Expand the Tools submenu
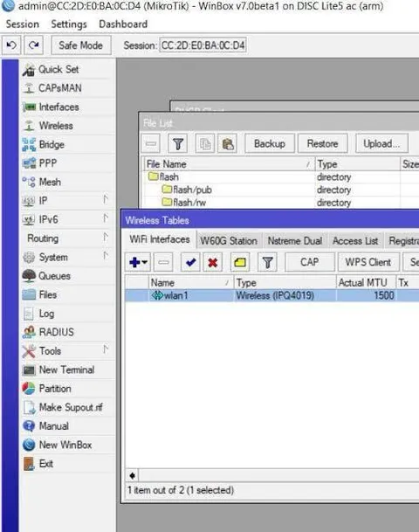Screen dimensions: 419x532 (x=67, y=351)
